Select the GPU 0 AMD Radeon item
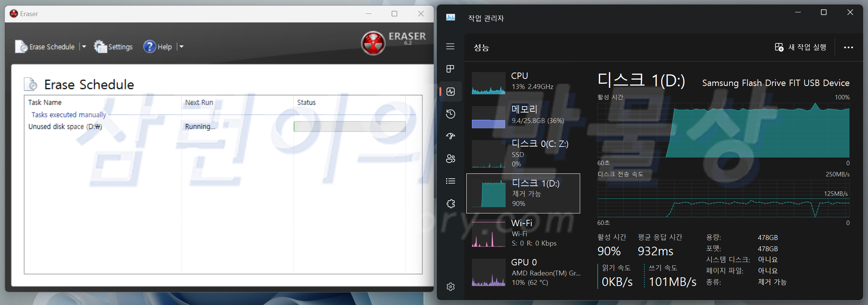The width and height of the screenshot is (868, 305). (x=523, y=272)
